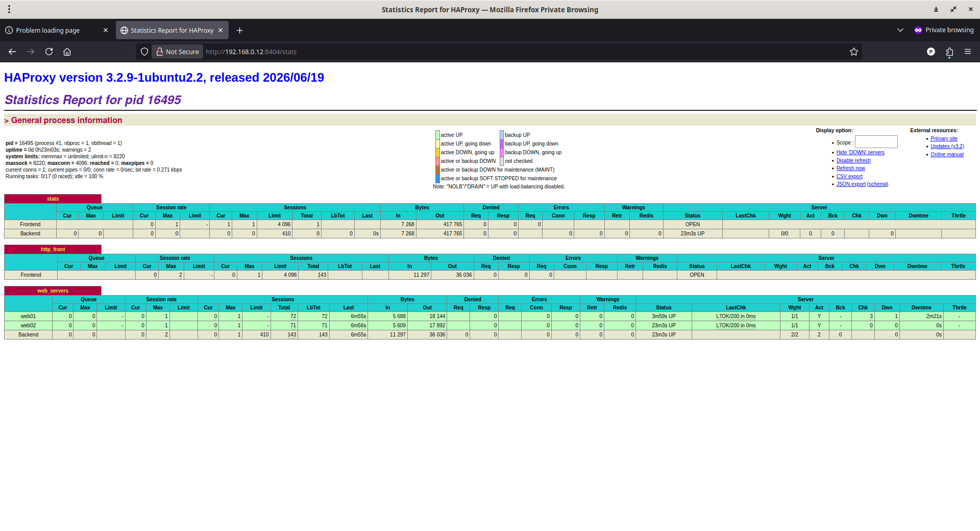Viewport: 980px width, 531px height.
Task: Open a new tab with plus button
Action: click(239, 30)
